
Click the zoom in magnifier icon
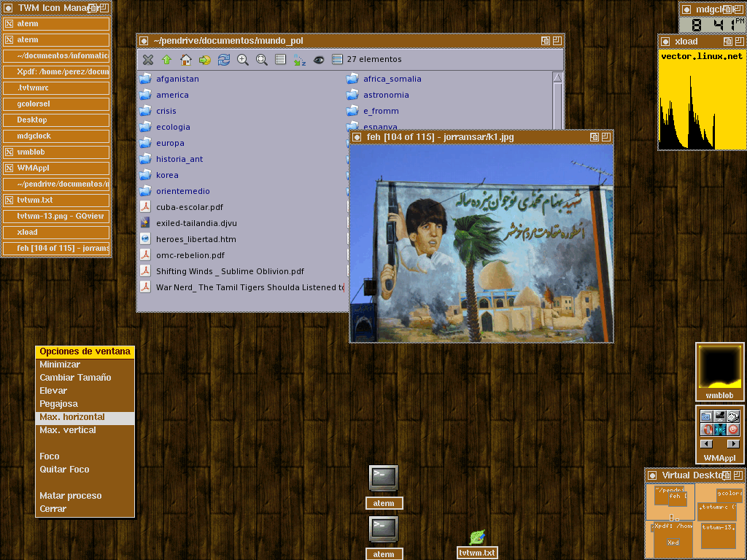243,60
